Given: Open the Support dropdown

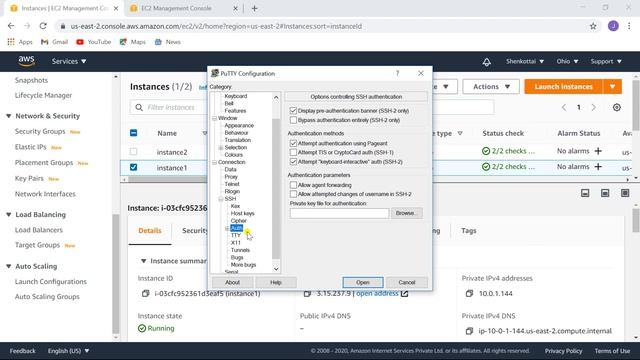Looking at the screenshot, I should 606,61.
